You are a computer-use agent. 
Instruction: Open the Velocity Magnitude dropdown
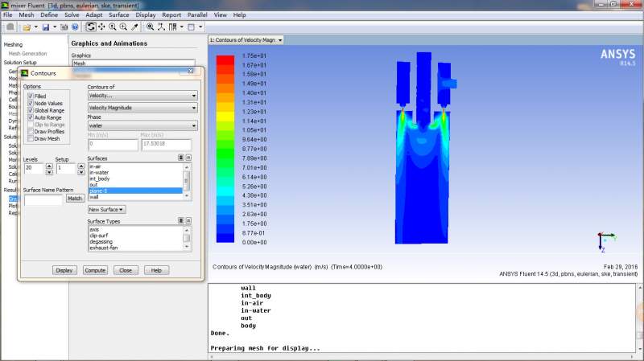(x=142, y=108)
